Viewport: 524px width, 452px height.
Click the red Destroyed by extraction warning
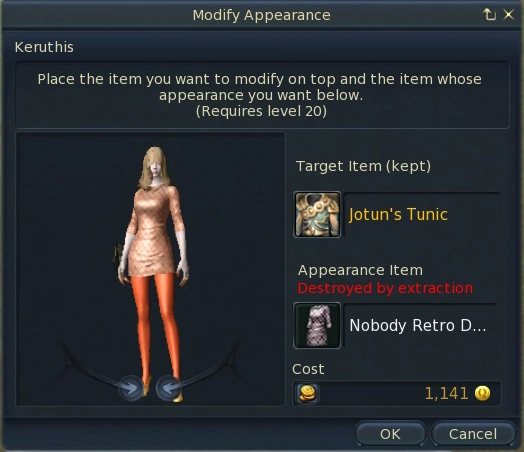pyautogui.click(x=385, y=288)
